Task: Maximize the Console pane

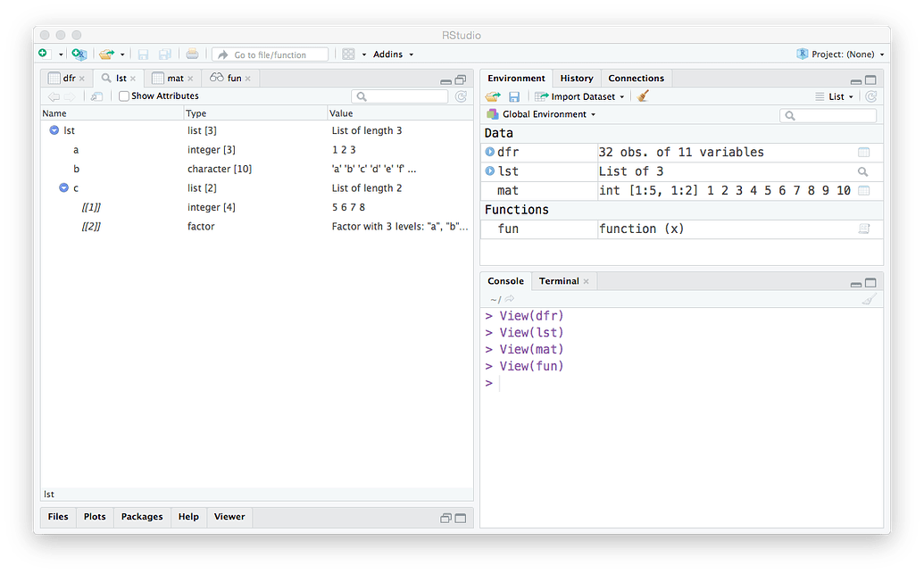Action: click(x=871, y=283)
